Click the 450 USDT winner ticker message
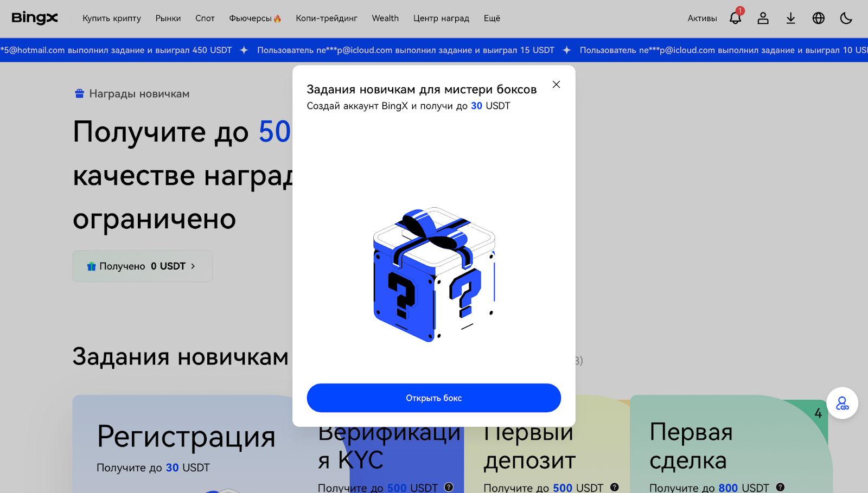Screen dimensions: 868x493 (116, 50)
